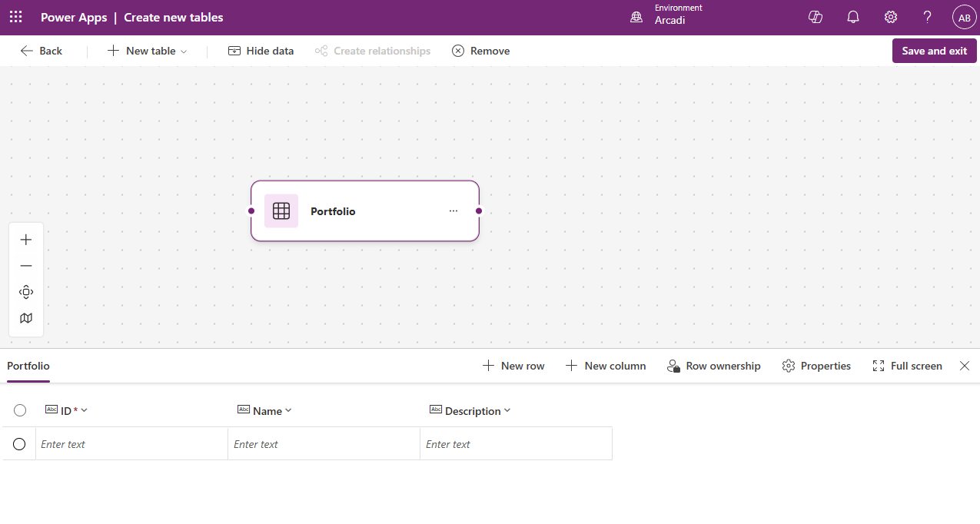The width and height of the screenshot is (980, 524).
Task: Click the Portfolio table grid icon
Action: click(x=281, y=211)
